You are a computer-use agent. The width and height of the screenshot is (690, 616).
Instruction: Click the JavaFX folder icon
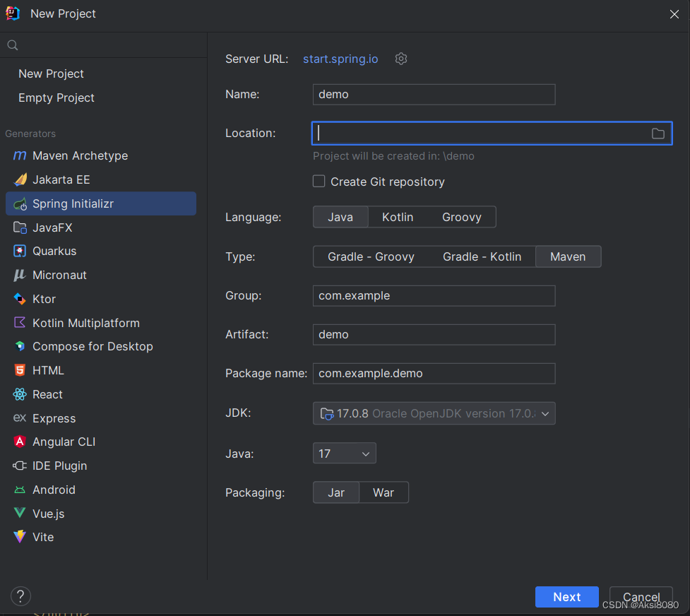click(20, 227)
